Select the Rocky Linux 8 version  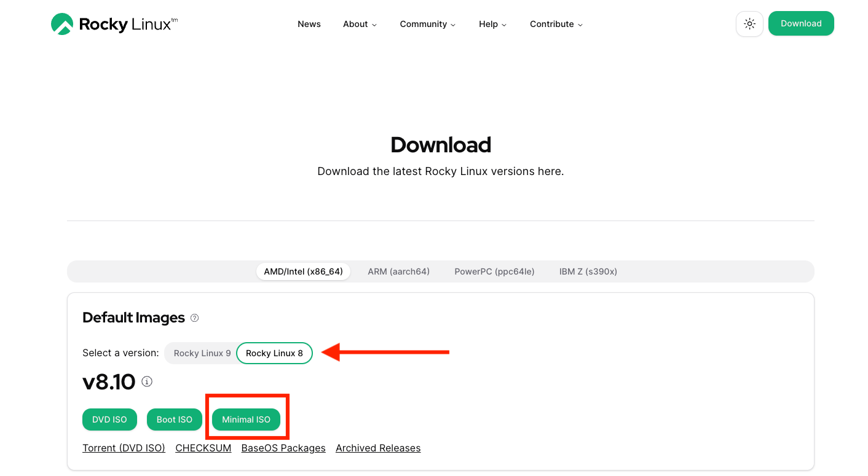[274, 353]
